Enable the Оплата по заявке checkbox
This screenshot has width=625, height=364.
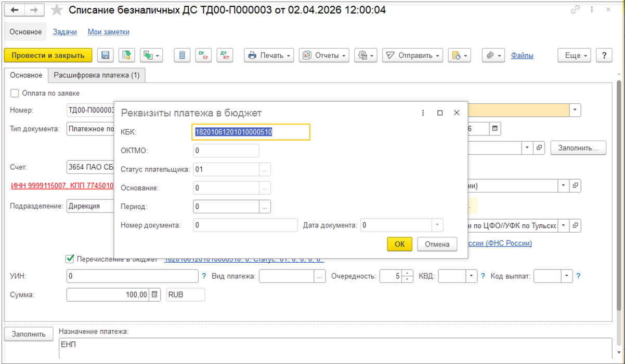15,93
